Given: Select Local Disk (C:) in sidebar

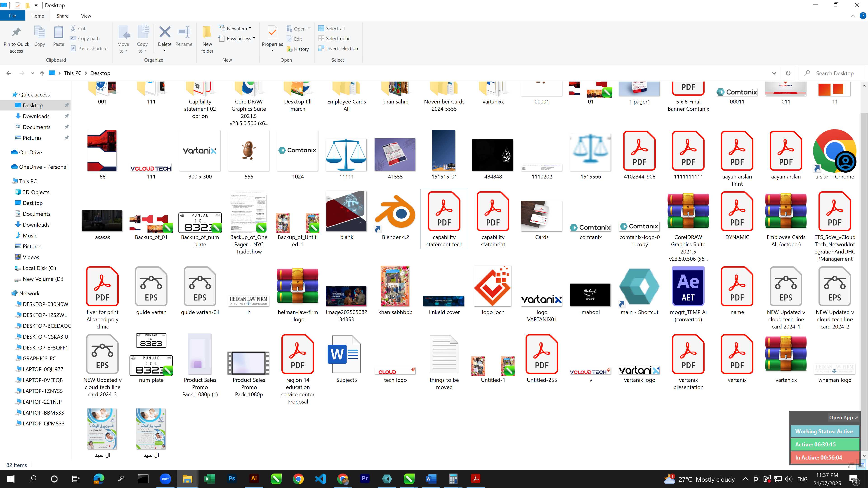Looking at the screenshot, I should [39, 268].
